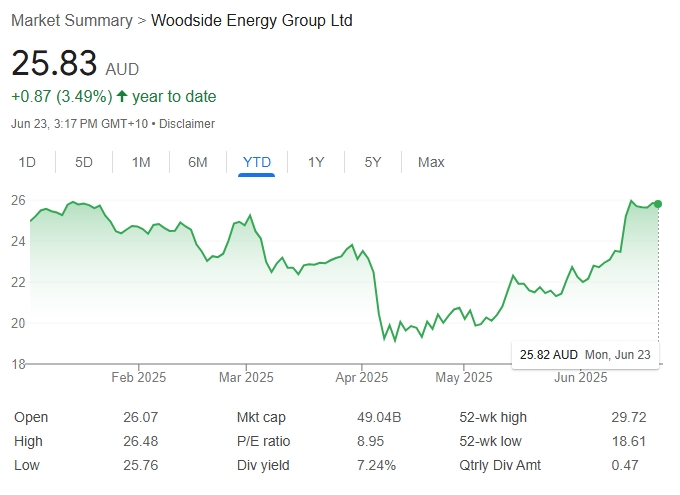680x495 pixels.
Task: Show the Max history range
Action: point(431,162)
